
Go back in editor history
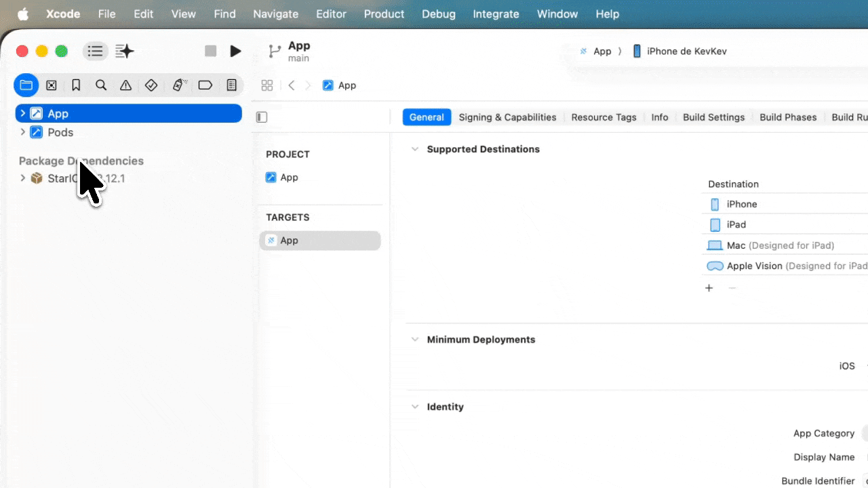[x=292, y=85]
